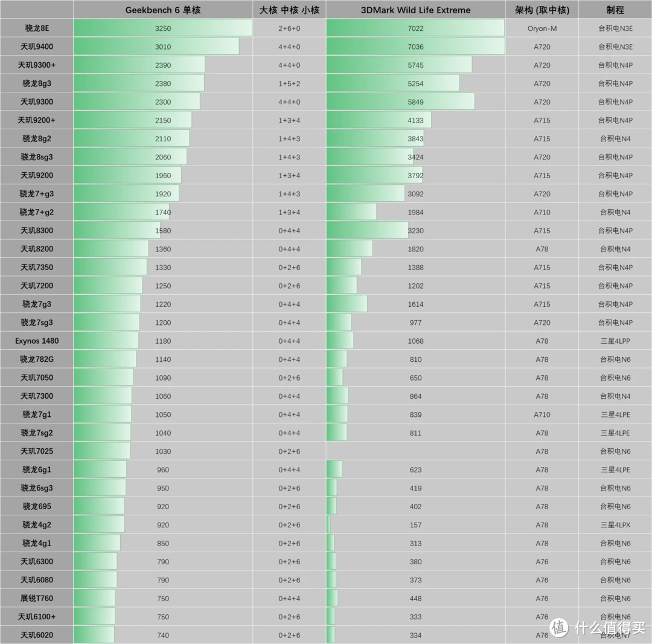Select the Exynos 1480 row label

pos(37,341)
